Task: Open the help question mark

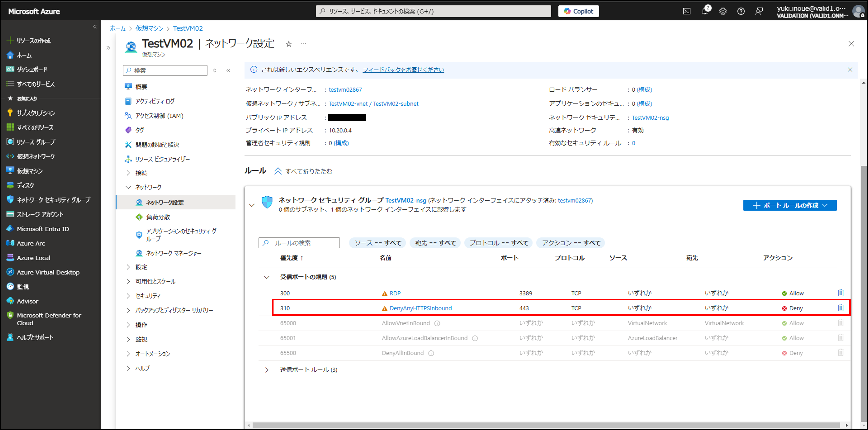Action: (741, 11)
